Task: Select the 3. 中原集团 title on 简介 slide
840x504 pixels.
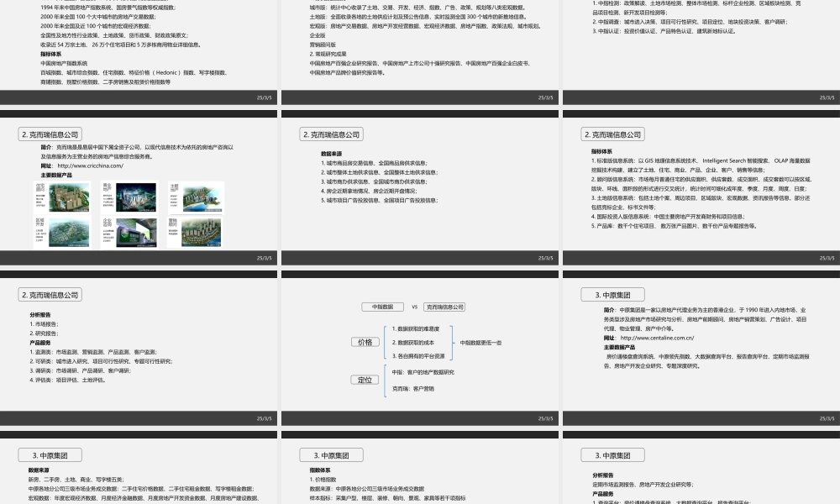Action: [612, 295]
